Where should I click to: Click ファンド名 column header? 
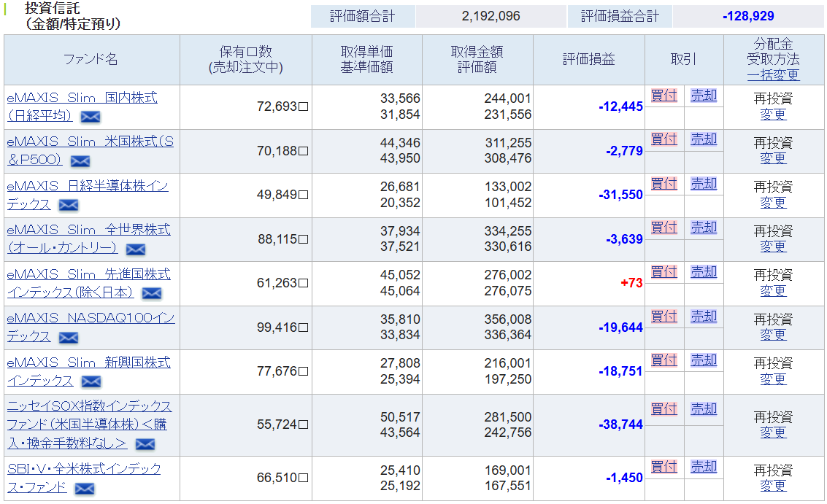(91, 59)
